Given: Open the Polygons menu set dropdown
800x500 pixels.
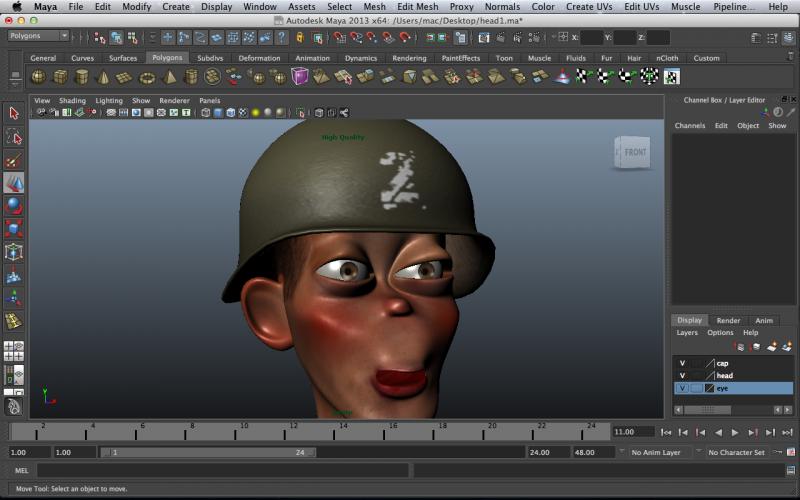Looking at the screenshot, I should point(38,36).
